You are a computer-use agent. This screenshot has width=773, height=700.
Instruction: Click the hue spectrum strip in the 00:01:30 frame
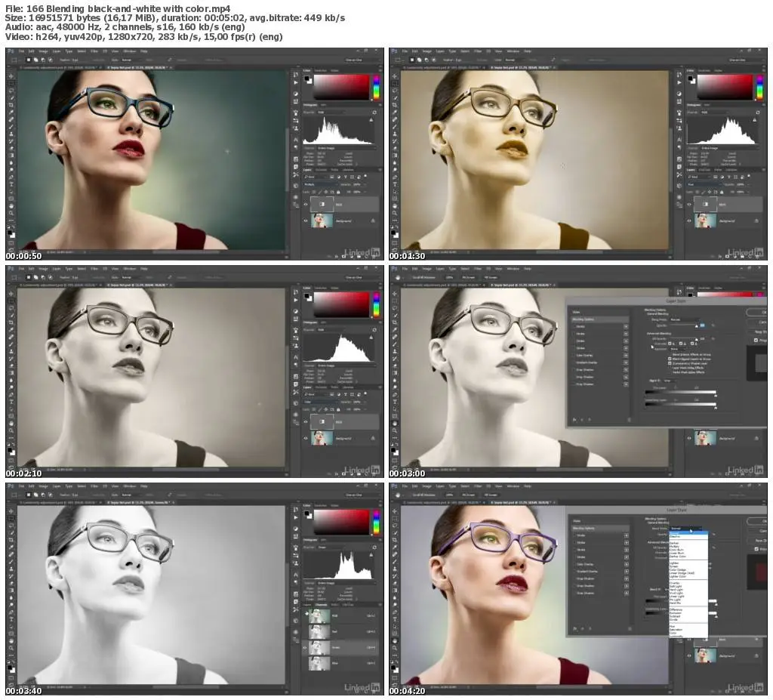point(758,87)
